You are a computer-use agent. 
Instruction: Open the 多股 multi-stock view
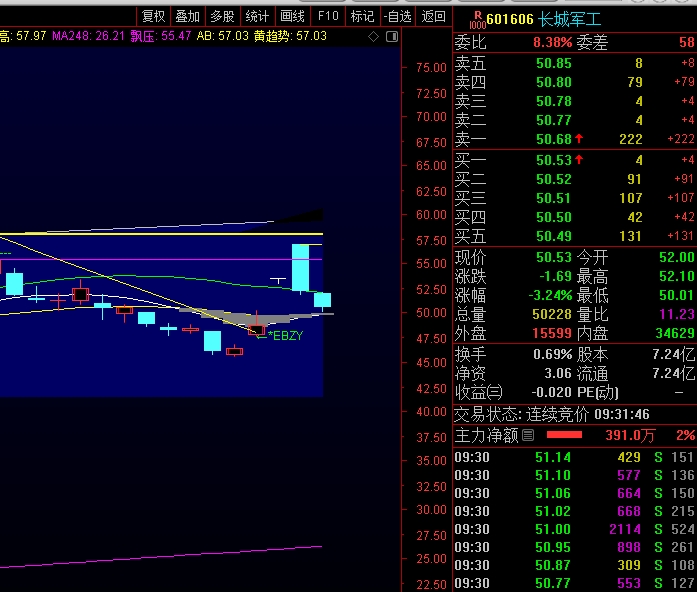pyautogui.click(x=222, y=16)
